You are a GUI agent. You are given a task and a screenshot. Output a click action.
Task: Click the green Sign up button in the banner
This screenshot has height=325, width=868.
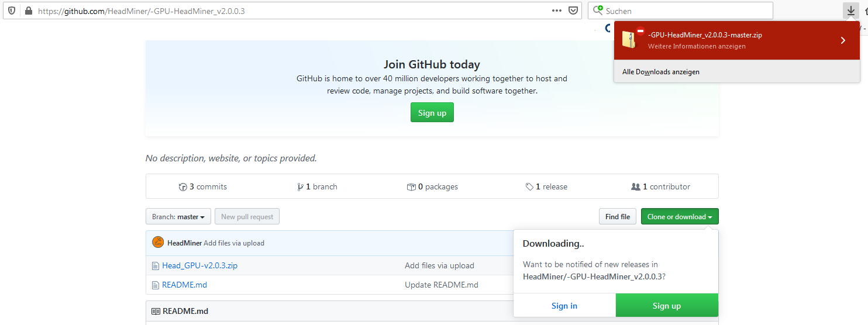tap(432, 113)
